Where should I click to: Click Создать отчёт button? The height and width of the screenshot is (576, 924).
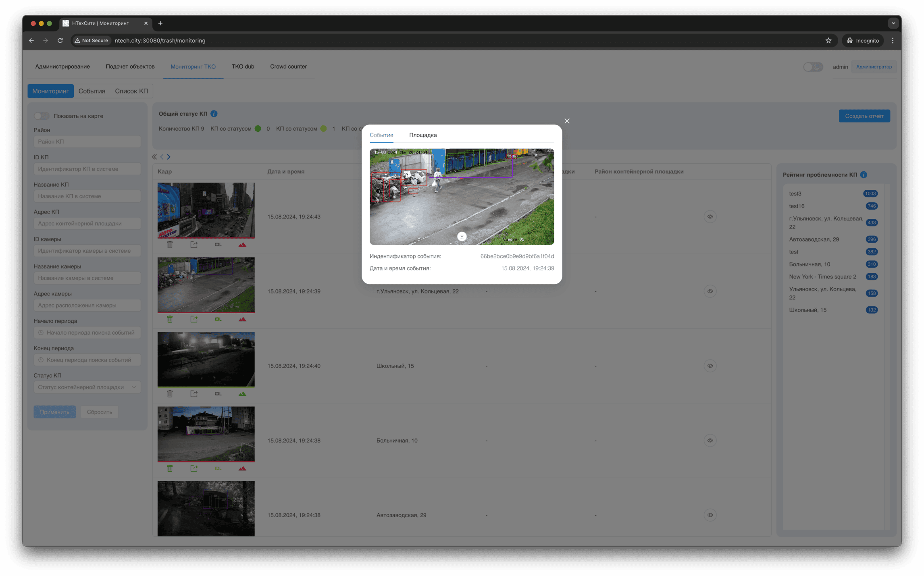pos(864,116)
